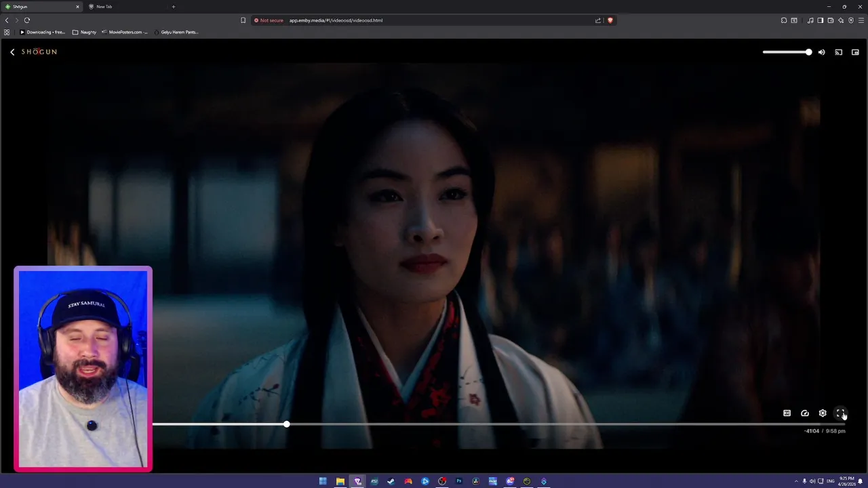The image size is (868, 488).
Task: Open the system volume control
Action: pyautogui.click(x=812, y=481)
